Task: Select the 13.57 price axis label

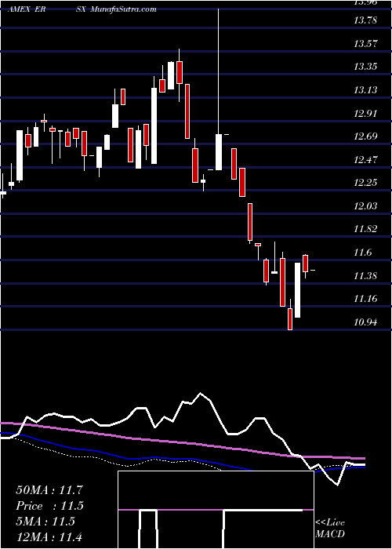Action: [365, 44]
